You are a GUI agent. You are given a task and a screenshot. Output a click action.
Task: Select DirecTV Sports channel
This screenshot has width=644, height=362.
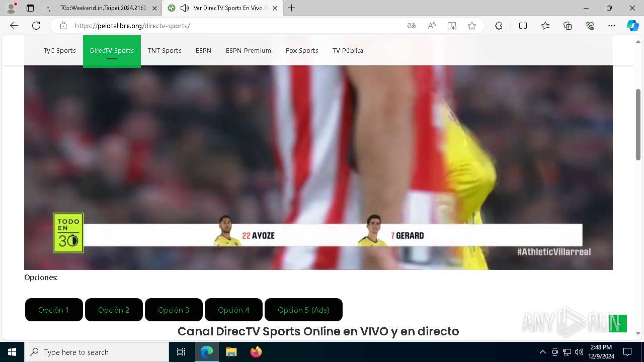click(x=112, y=51)
